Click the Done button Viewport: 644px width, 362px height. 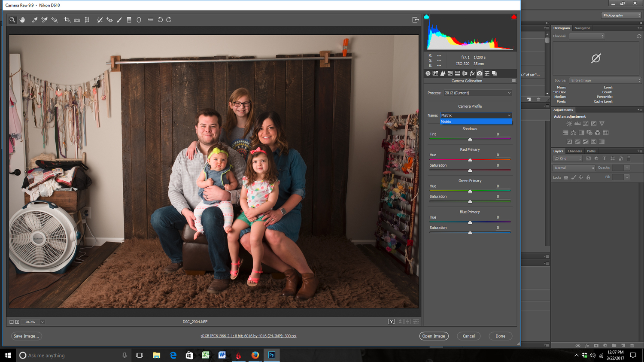coord(500,336)
